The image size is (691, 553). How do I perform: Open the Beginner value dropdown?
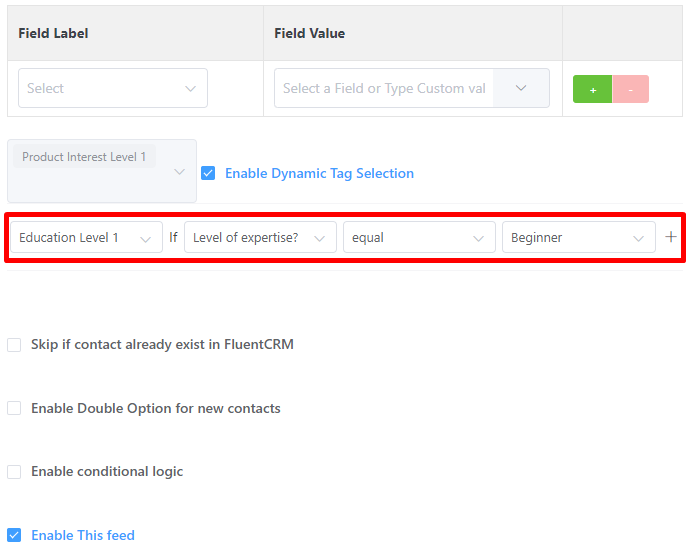(x=579, y=237)
